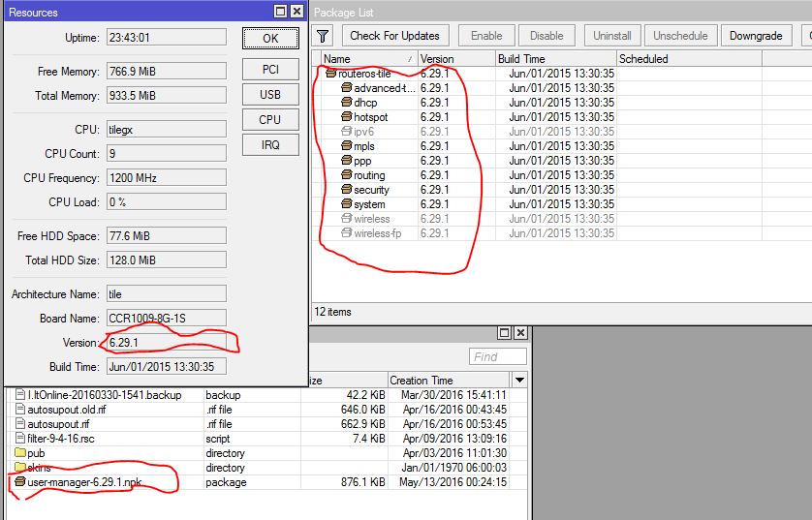Click the Enable package button

(x=486, y=36)
